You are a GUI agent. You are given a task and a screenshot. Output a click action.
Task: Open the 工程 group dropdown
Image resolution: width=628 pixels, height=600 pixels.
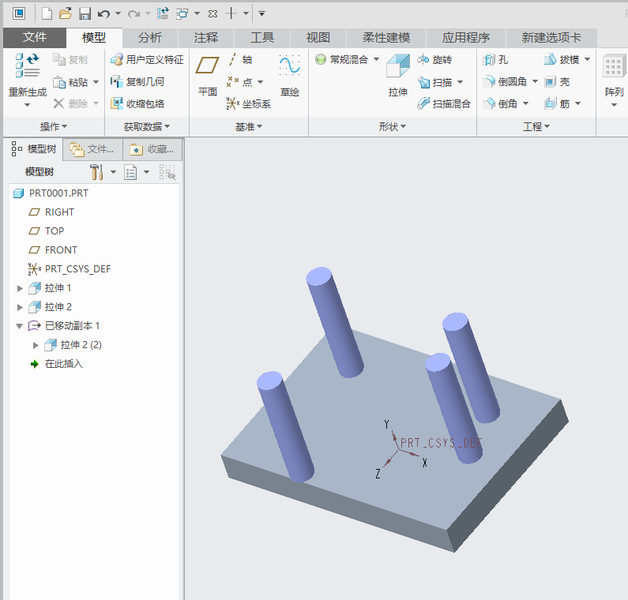point(536,127)
